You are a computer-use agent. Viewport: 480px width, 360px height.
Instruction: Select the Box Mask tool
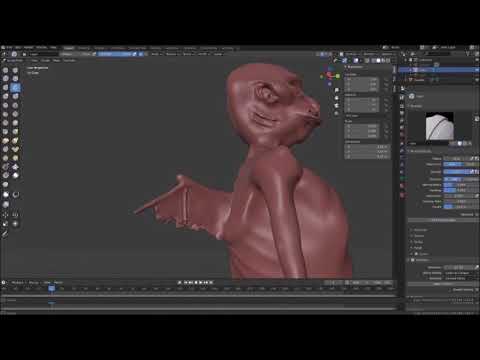click(x=6, y=195)
